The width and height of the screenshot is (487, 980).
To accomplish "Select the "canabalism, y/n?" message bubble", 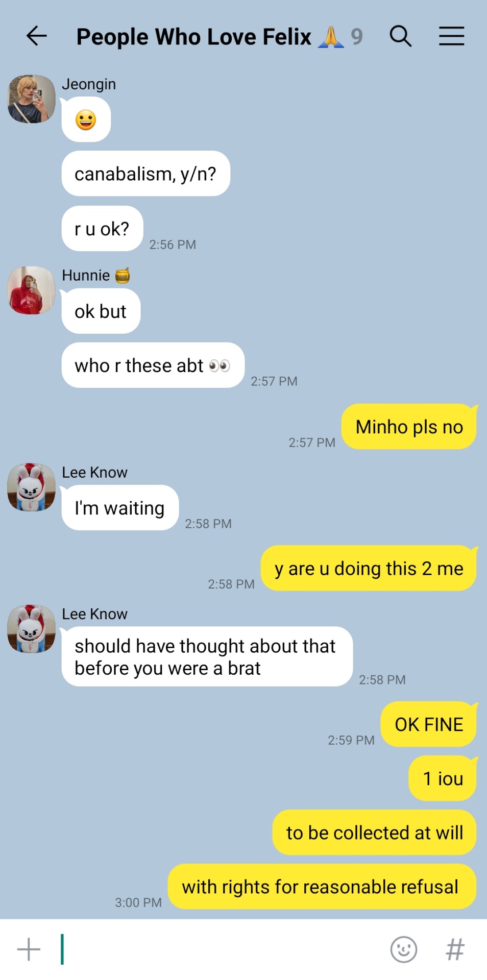I will click(x=146, y=174).
